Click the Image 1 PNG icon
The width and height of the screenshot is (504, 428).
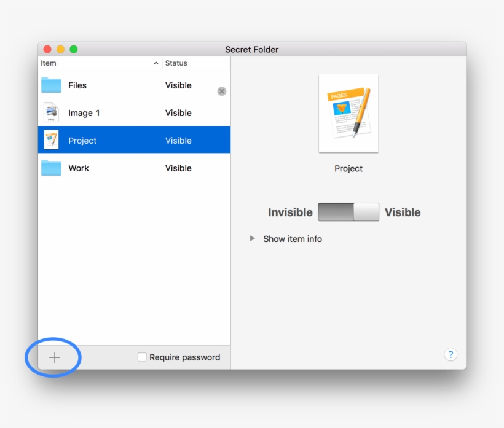point(52,112)
